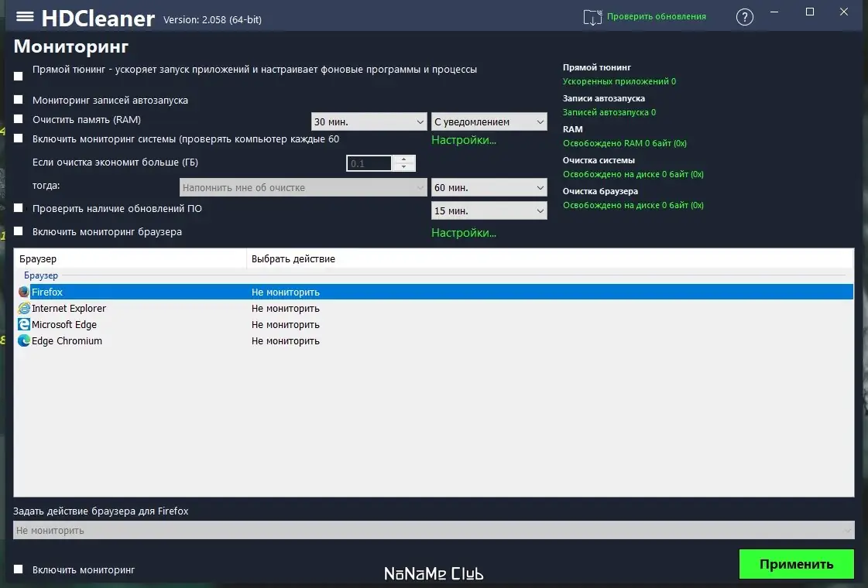The image size is (868, 588).
Task: Open the 15 мин. update check dropdown
Action: (x=489, y=210)
